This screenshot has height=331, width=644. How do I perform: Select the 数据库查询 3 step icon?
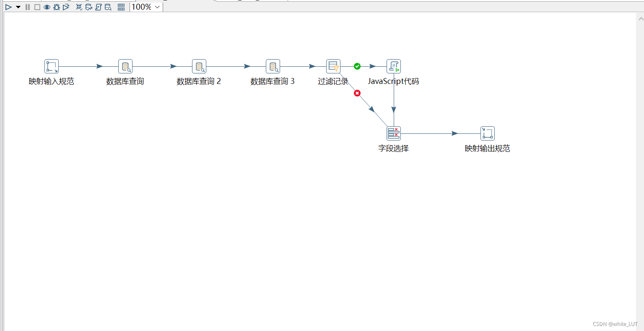273,66
